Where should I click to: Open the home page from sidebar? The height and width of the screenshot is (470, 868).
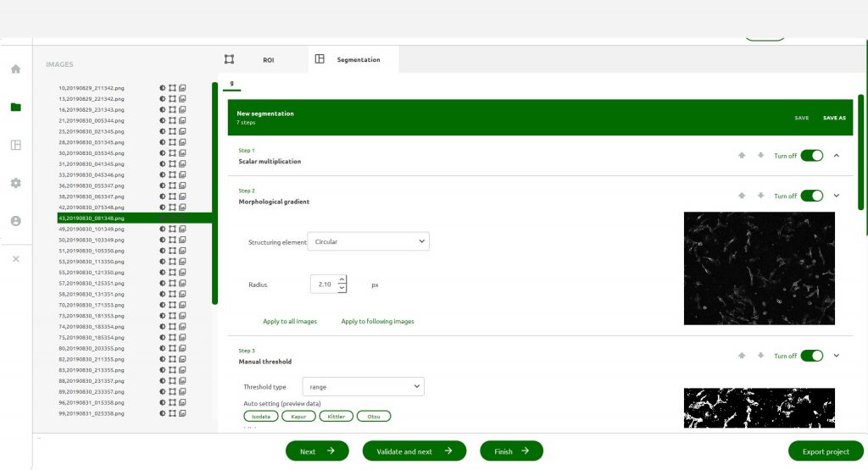click(15, 69)
